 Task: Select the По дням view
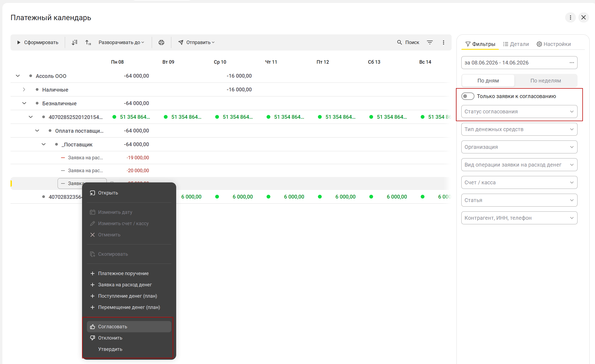point(488,81)
